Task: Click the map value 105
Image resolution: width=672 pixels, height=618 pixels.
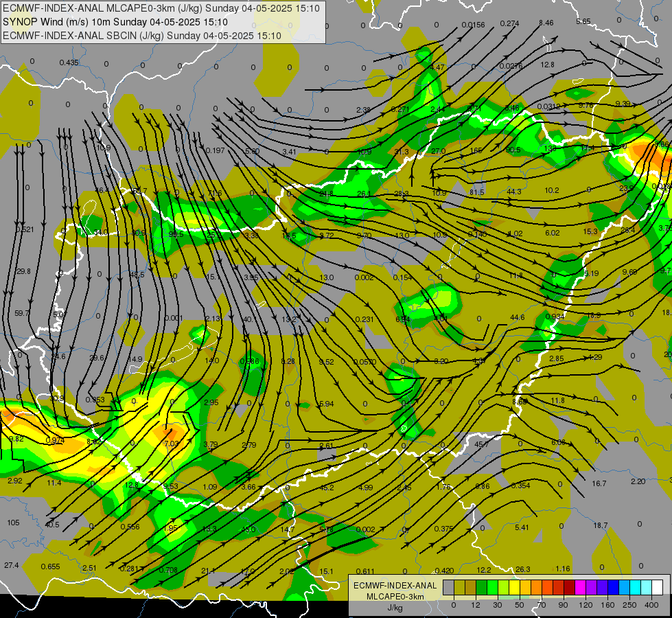Action: pos(13,523)
